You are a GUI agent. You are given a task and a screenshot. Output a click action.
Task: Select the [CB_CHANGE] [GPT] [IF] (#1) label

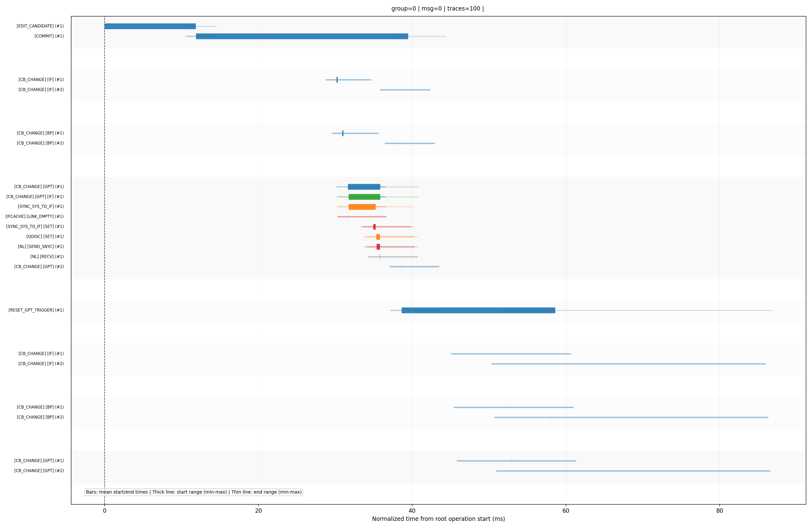click(x=35, y=197)
